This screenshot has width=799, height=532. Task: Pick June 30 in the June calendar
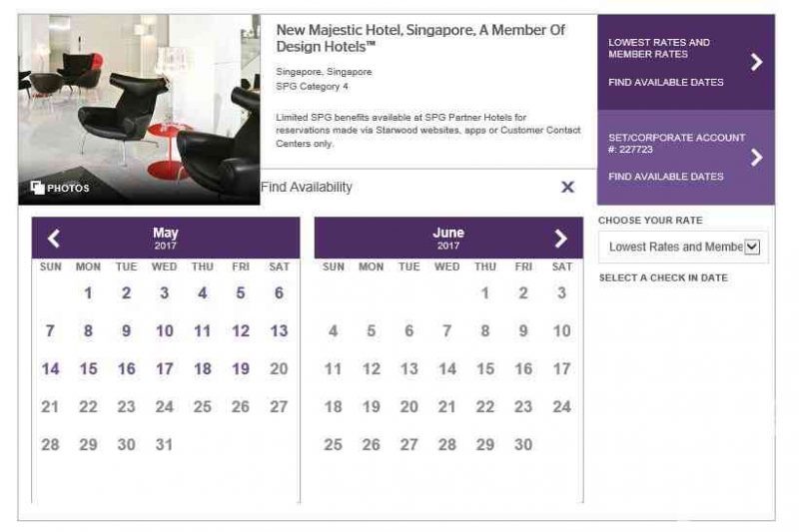(523, 444)
